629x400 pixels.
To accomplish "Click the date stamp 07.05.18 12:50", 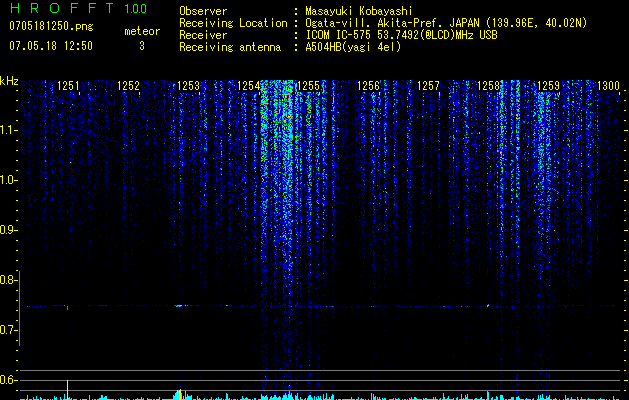I will pyautogui.click(x=51, y=46).
